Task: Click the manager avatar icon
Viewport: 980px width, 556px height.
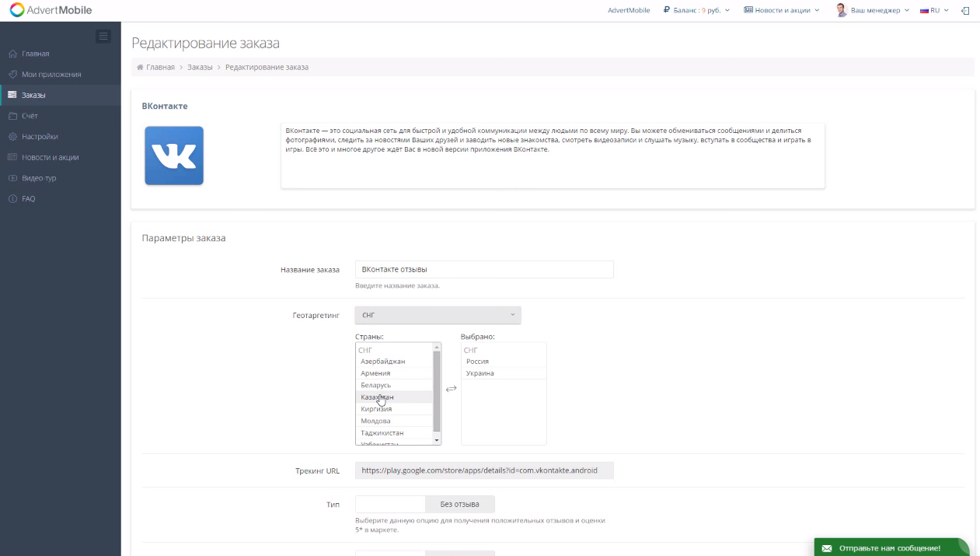Action: [841, 10]
